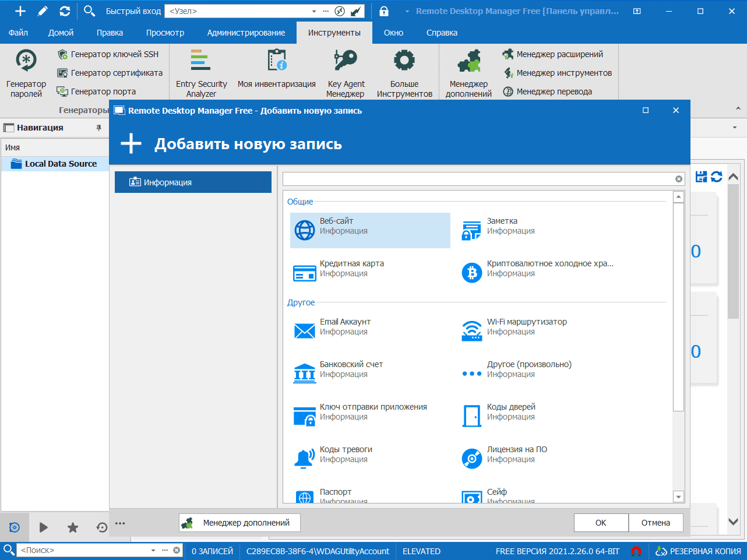The width and height of the screenshot is (747, 560).
Task: Click РЕЗЕРВНАЯ КОПИЯ in the status bar
Action: (x=698, y=551)
